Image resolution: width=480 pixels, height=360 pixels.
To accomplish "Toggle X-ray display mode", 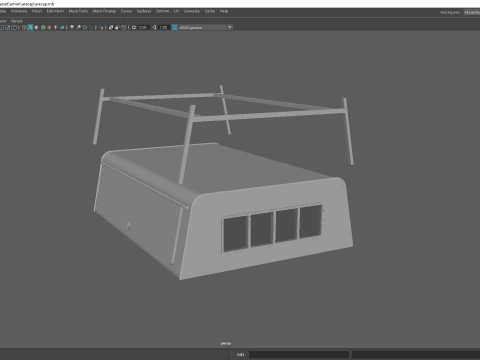I will pyautogui.click(x=111, y=27).
